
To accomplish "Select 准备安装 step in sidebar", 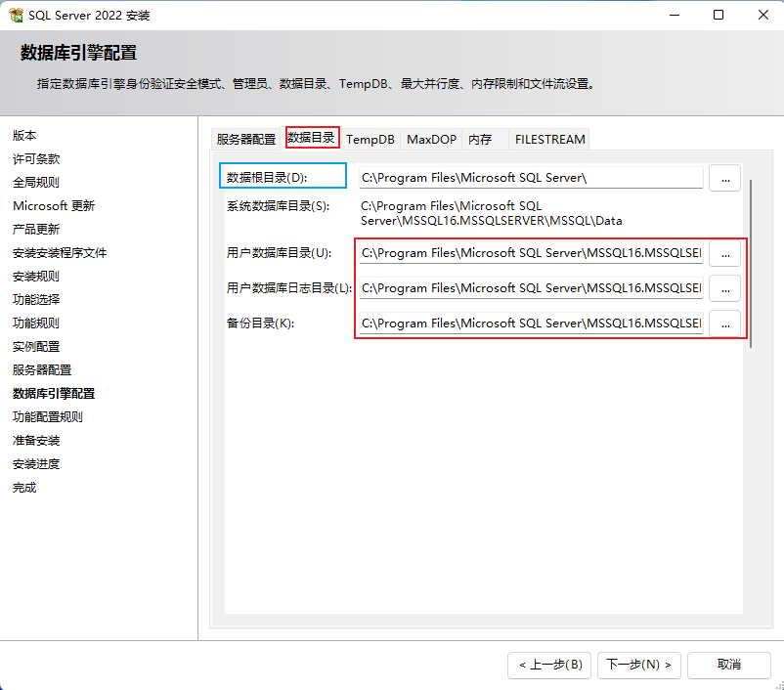I will [36, 441].
